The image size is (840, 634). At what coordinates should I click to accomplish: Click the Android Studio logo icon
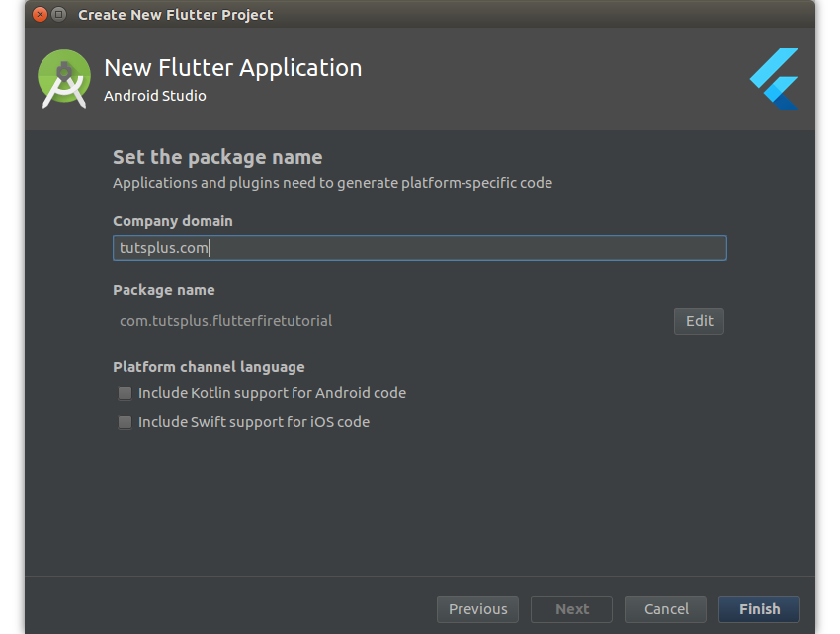click(x=64, y=79)
